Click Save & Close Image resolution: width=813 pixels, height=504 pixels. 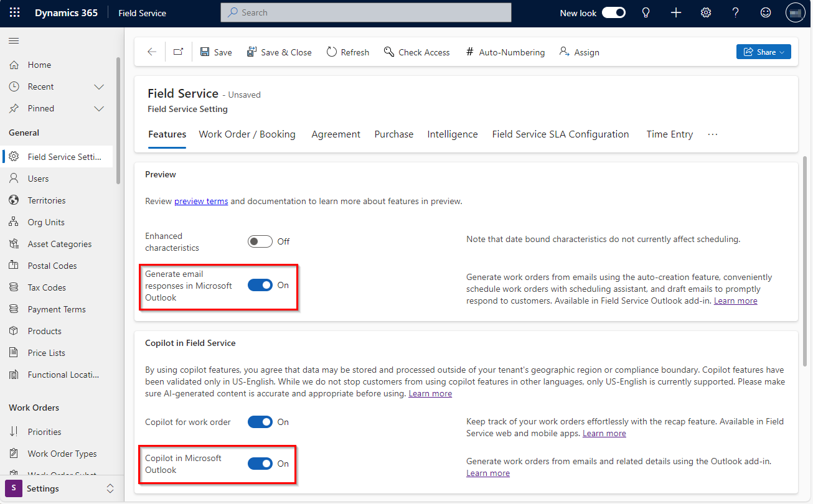pos(279,52)
